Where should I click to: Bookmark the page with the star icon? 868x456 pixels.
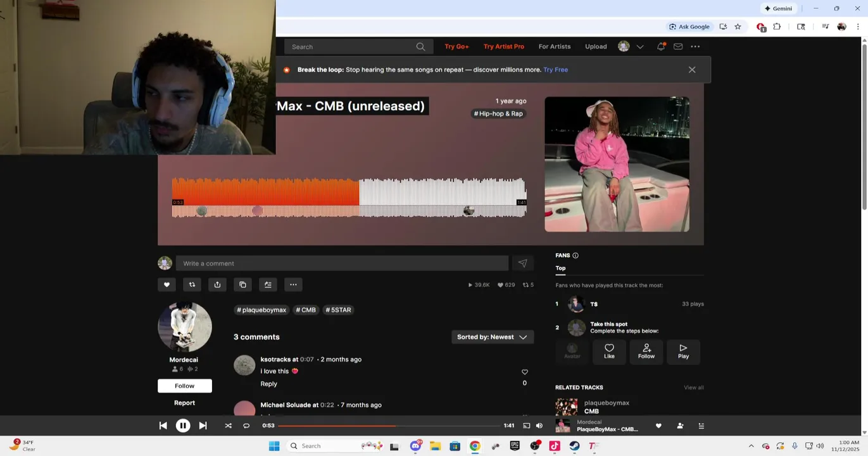click(x=738, y=27)
